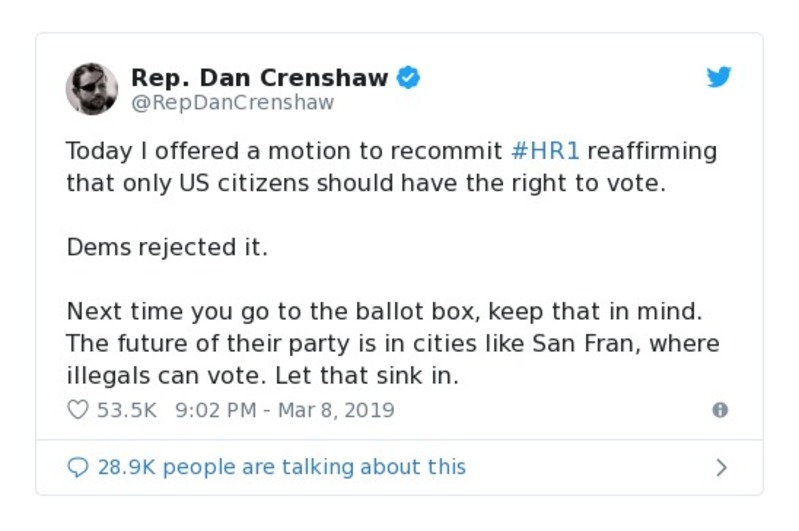The width and height of the screenshot is (799, 531).
Task: Click the blue verified badge
Action: [409, 77]
